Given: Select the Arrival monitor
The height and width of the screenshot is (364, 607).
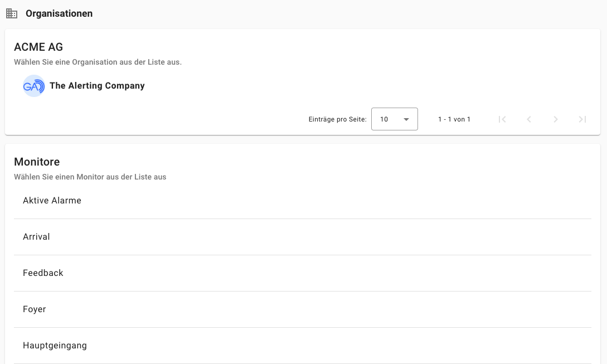Looking at the screenshot, I should click(36, 236).
